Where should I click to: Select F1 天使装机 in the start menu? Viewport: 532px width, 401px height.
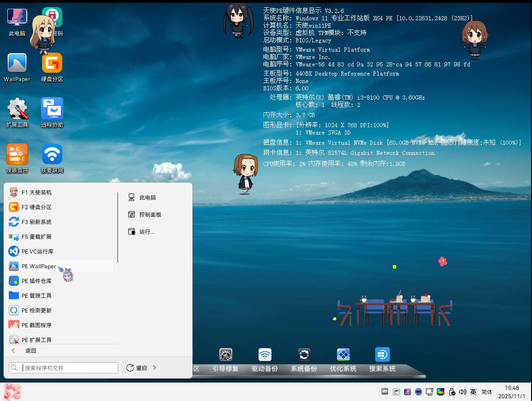click(x=37, y=193)
